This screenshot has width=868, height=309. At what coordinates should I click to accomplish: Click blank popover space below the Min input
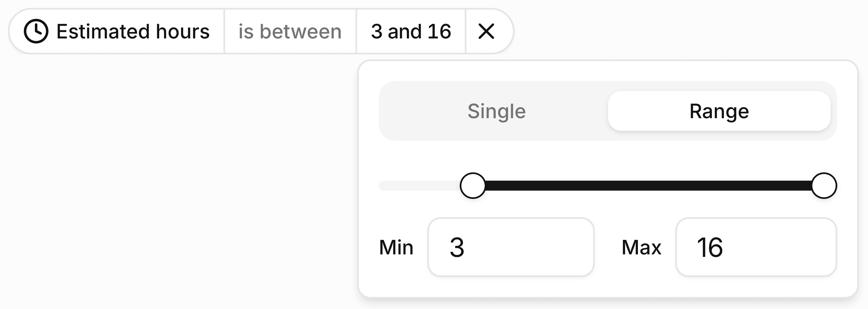[510, 287]
